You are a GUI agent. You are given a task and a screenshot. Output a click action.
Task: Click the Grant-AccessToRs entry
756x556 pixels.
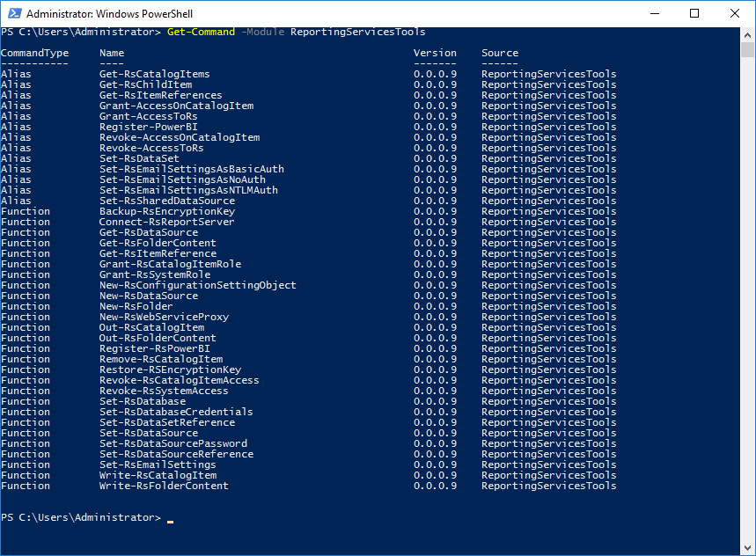(x=149, y=117)
